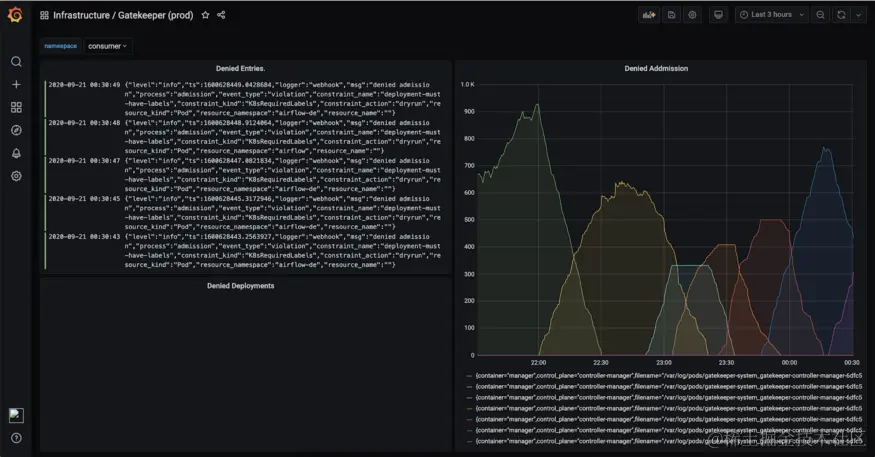875x457 pixels.
Task: Open the refresh interval dropdown arrow
Action: (858, 15)
